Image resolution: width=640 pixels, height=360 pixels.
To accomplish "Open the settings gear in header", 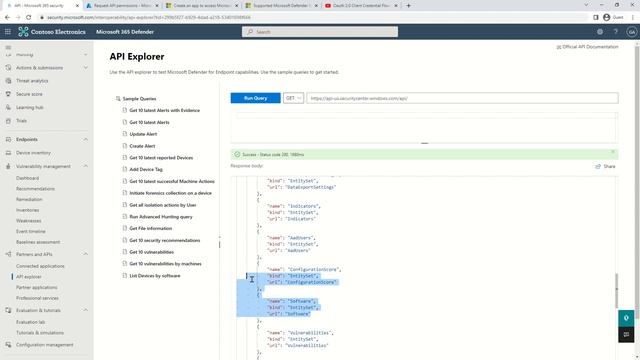I will pyautogui.click(x=600, y=31).
